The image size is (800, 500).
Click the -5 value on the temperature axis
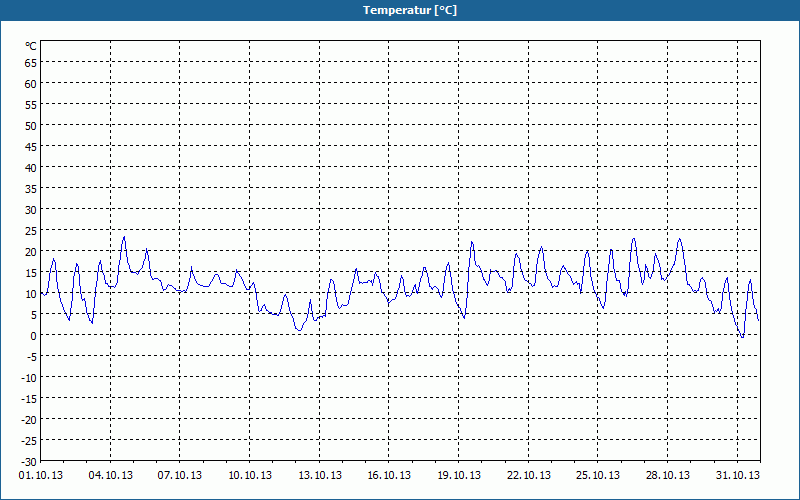32,357
